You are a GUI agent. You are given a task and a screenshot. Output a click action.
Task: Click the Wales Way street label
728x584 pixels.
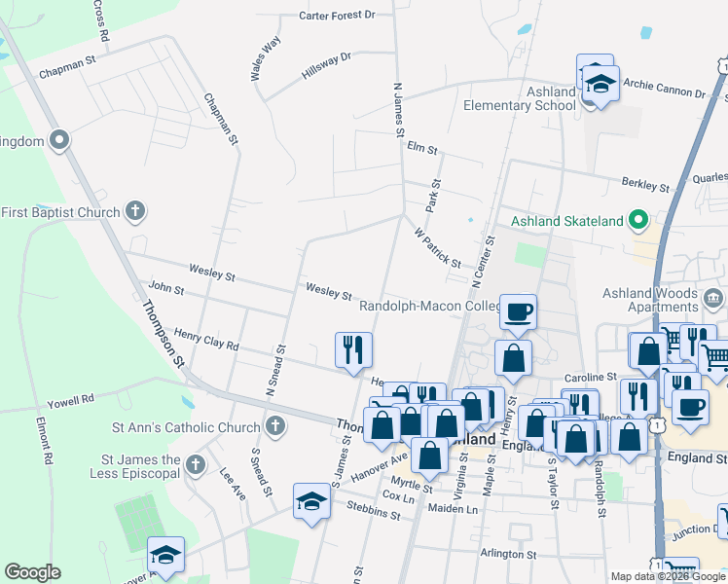tap(266, 58)
